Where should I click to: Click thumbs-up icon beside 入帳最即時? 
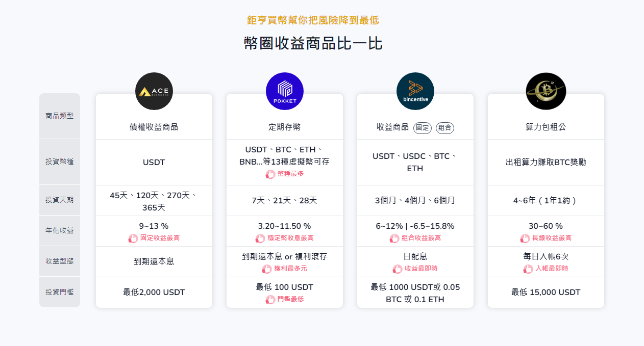528,269
